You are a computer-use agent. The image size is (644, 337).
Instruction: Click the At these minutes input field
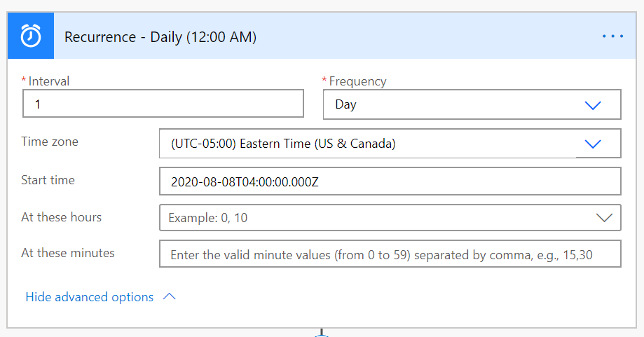pos(390,255)
